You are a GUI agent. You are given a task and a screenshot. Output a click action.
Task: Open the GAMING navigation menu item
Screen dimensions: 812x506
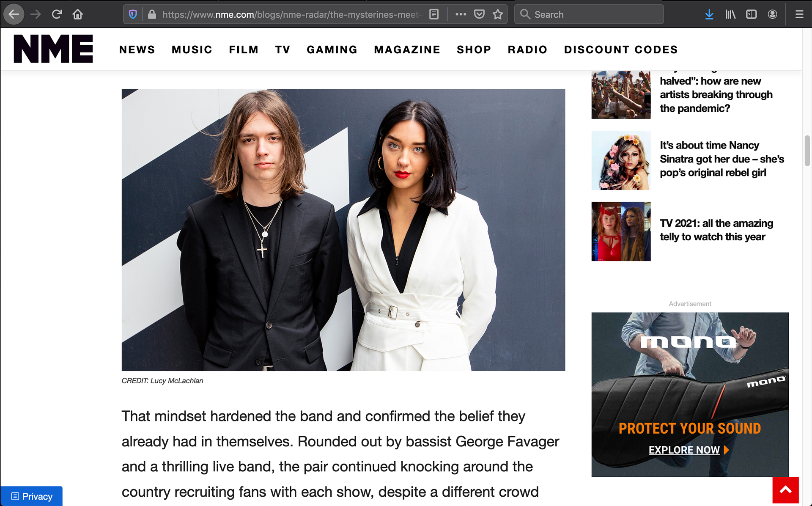point(332,49)
